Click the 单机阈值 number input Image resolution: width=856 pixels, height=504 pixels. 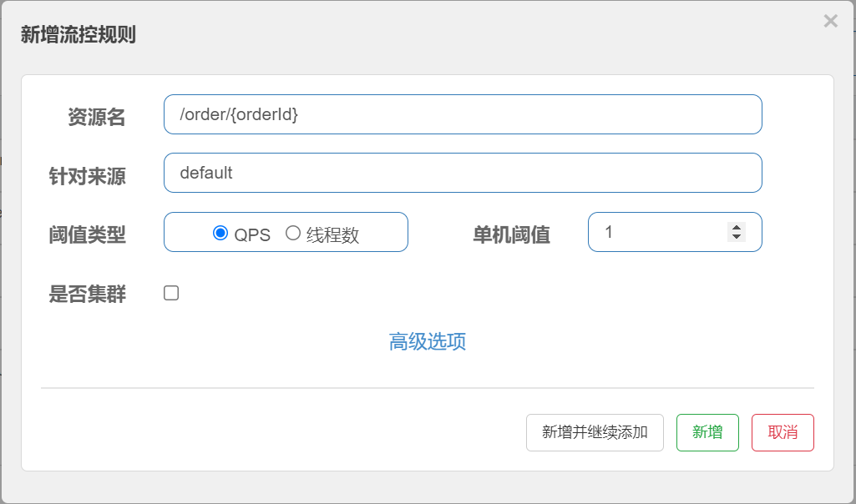675,232
